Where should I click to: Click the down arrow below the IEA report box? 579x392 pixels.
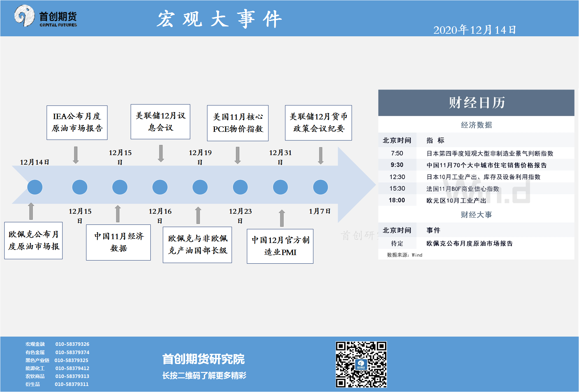tap(76, 155)
